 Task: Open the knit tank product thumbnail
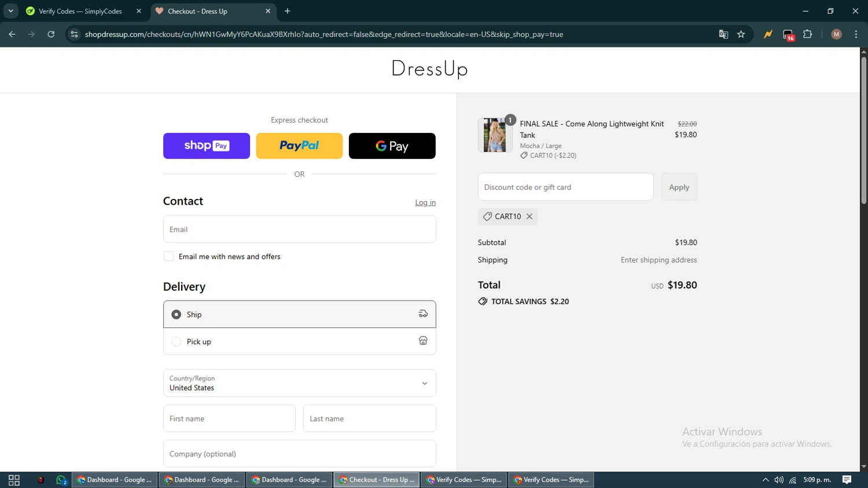(495, 135)
